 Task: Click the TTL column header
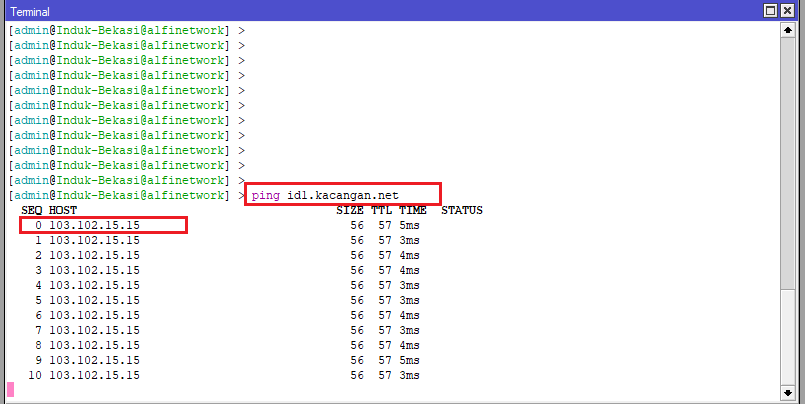click(x=382, y=211)
